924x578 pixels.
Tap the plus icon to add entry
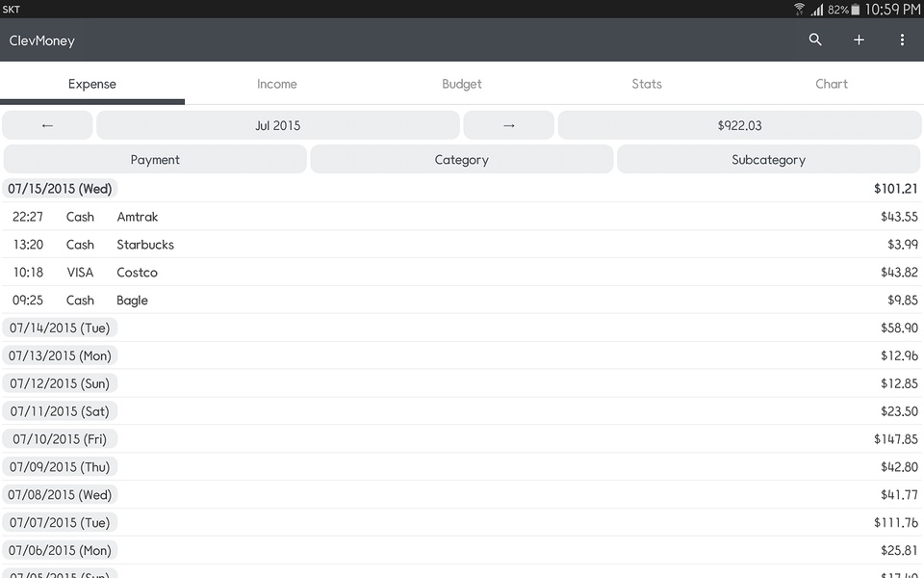pyautogui.click(x=859, y=39)
